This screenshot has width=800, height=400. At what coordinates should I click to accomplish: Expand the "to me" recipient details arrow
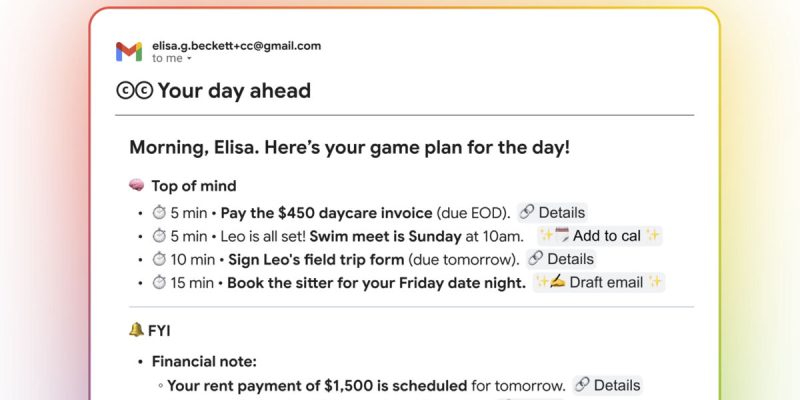tap(189, 60)
